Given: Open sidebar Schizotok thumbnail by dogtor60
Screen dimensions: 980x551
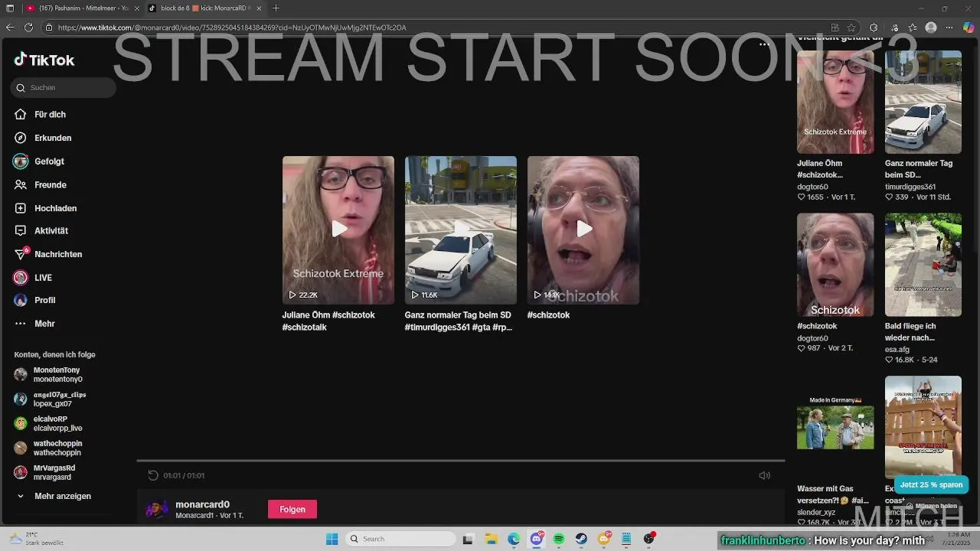Looking at the screenshot, I should tap(835, 265).
